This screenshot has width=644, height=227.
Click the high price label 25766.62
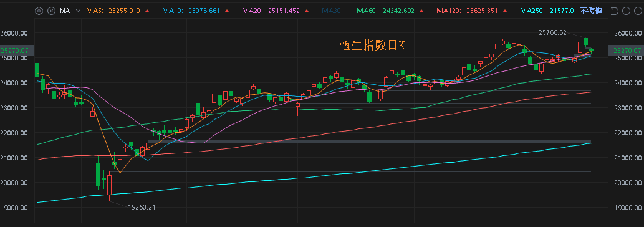[552, 32]
